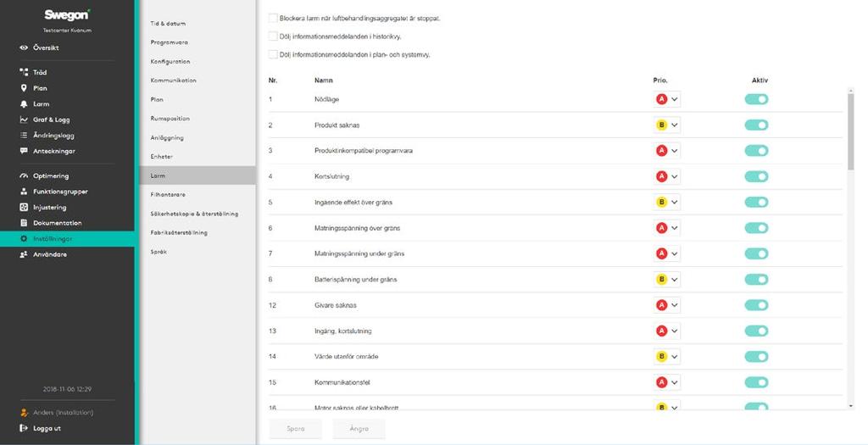Click the 'Kommunikationsfel' alarm name
Viewport: 868px width, 445px height.
click(342, 382)
